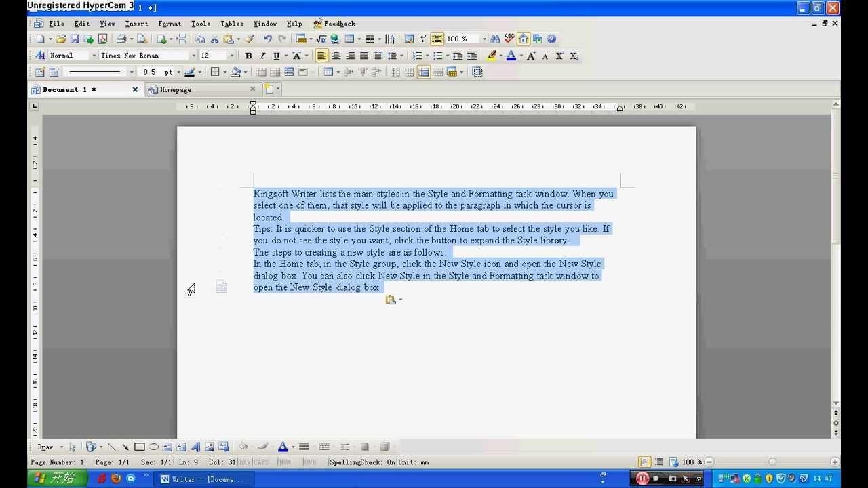The width and height of the screenshot is (868, 488).
Task: Run the ABC spelling check
Action: pos(509,39)
